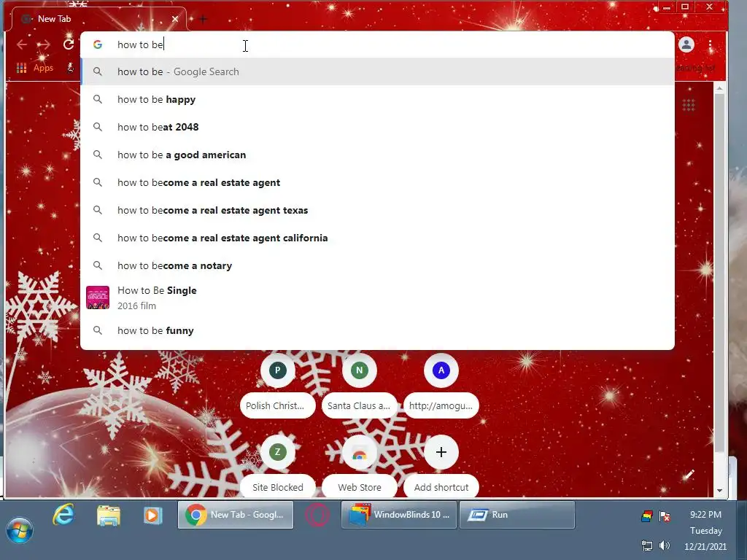Image resolution: width=747 pixels, height=560 pixels.
Task: Open the clock showing 9:22 PM
Action: pyautogui.click(x=705, y=515)
